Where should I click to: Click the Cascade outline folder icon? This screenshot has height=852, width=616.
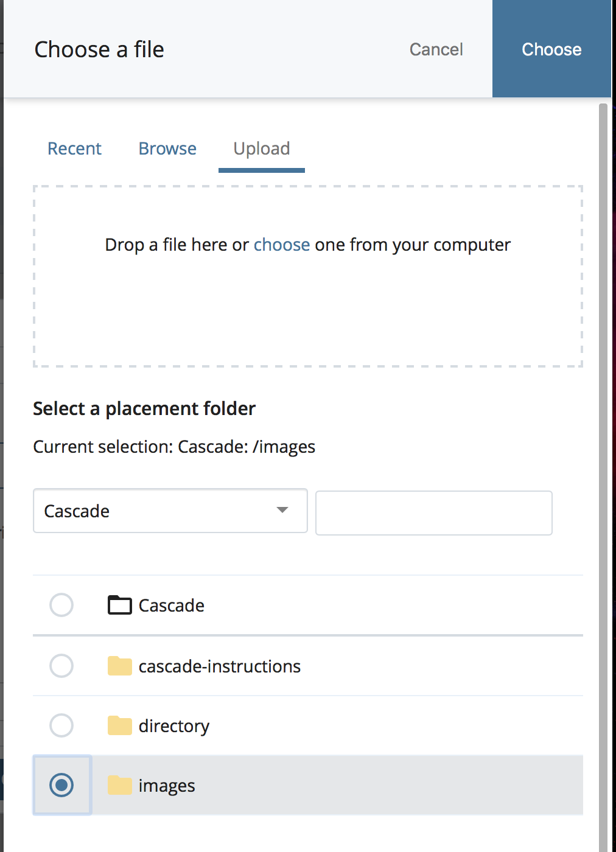(x=120, y=605)
